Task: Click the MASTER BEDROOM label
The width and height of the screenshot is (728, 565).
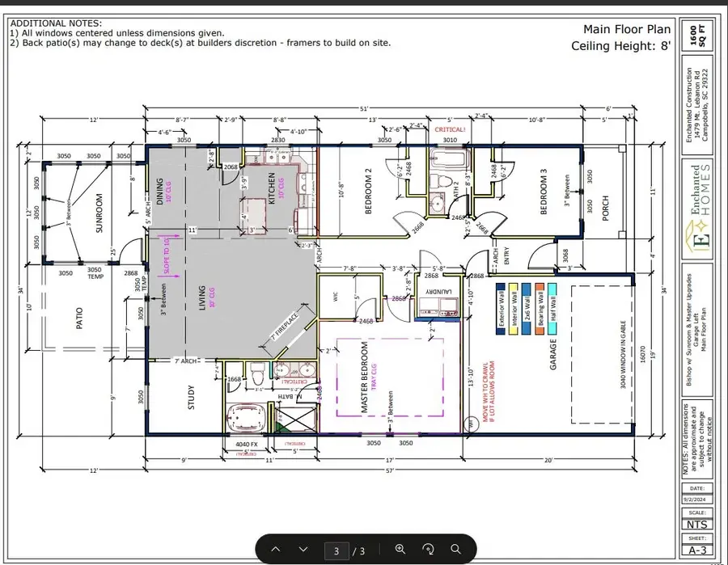Action: [365, 378]
